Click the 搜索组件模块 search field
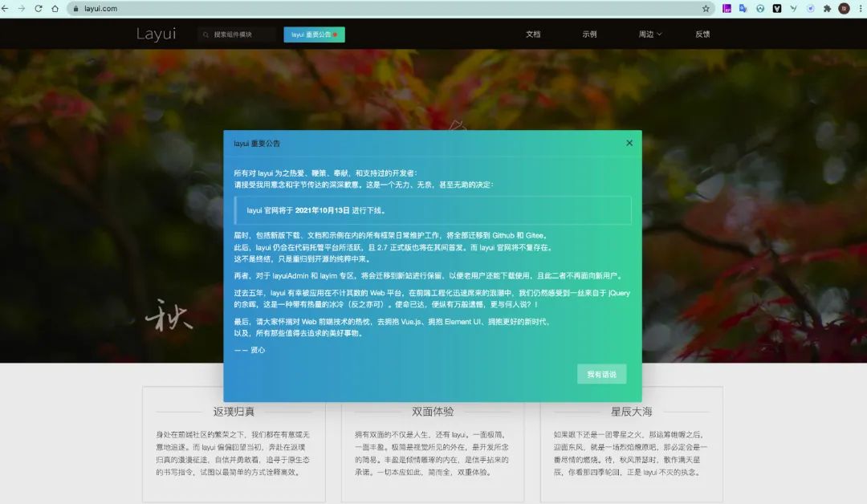This screenshot has width=867, height=504. pos(237,34)
